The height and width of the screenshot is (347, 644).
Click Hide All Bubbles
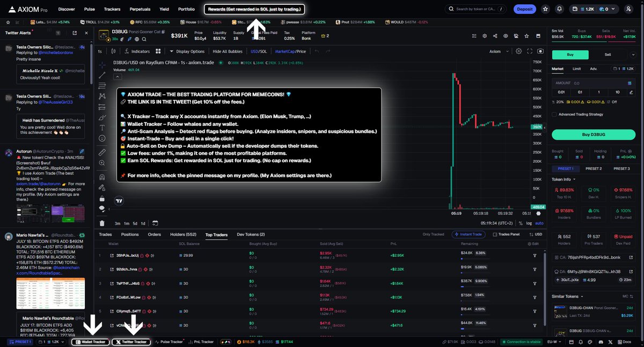228,52
